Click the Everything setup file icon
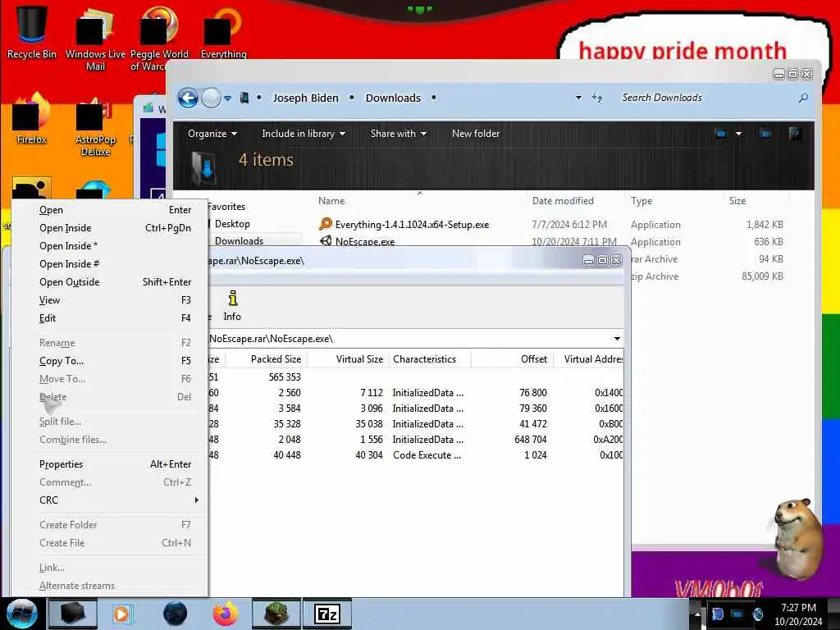The height and width of the screenshot is (630, 840). [325, 224]
